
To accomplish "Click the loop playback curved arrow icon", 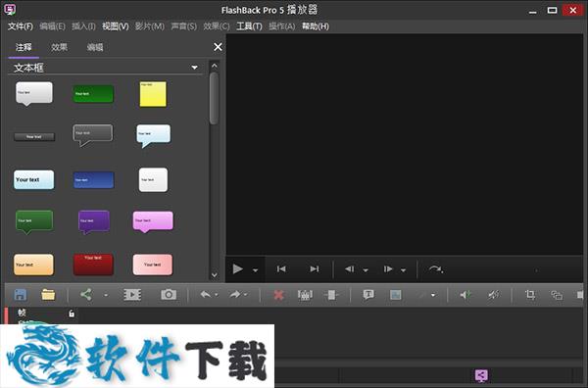I will pos(436,268).
